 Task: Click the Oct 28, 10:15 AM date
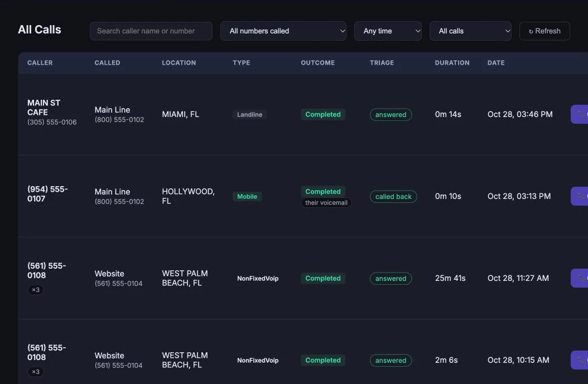click(518, 360)
